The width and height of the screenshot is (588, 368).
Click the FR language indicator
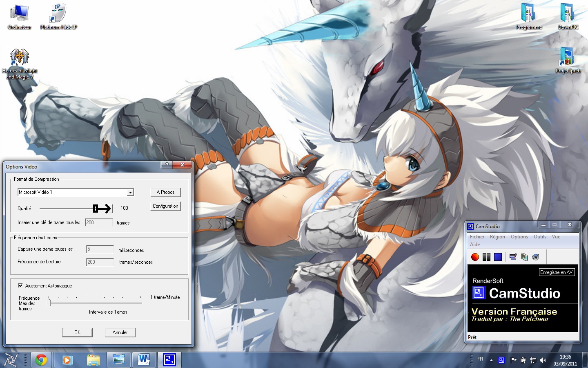point(480,359)
